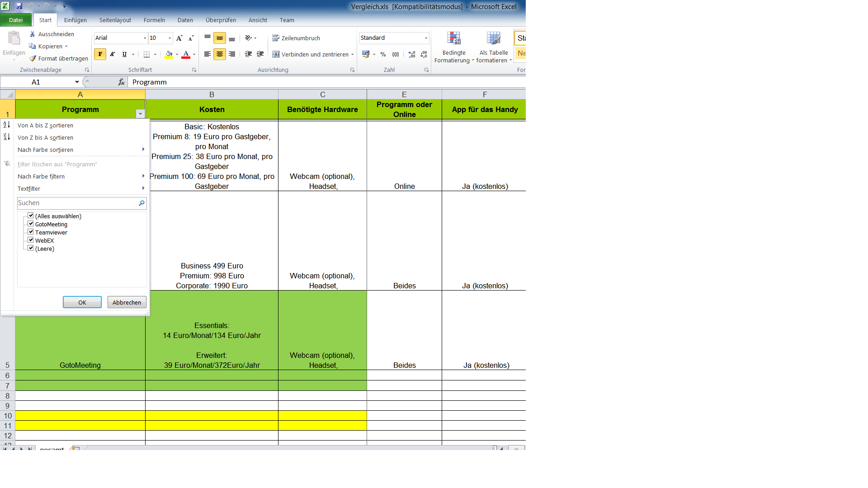This screenshot has height=488, width=868.
Task: Expand the Standard number format dropdown
Action: [426, 38]
